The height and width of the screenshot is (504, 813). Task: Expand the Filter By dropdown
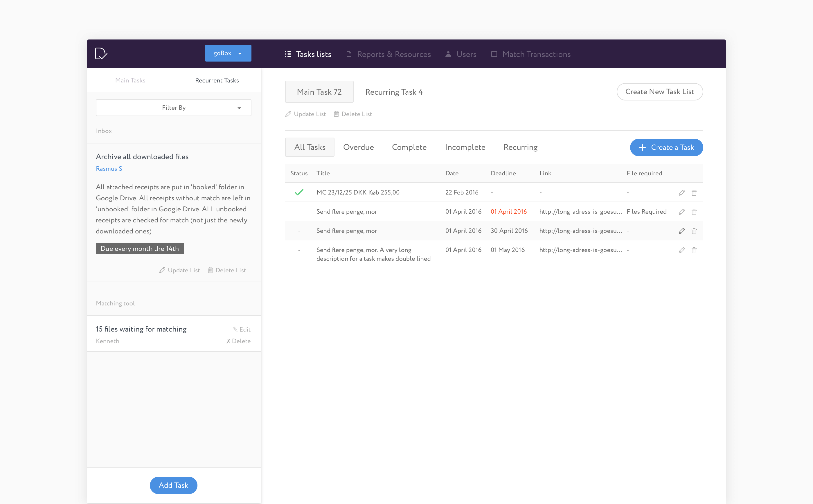173,108
